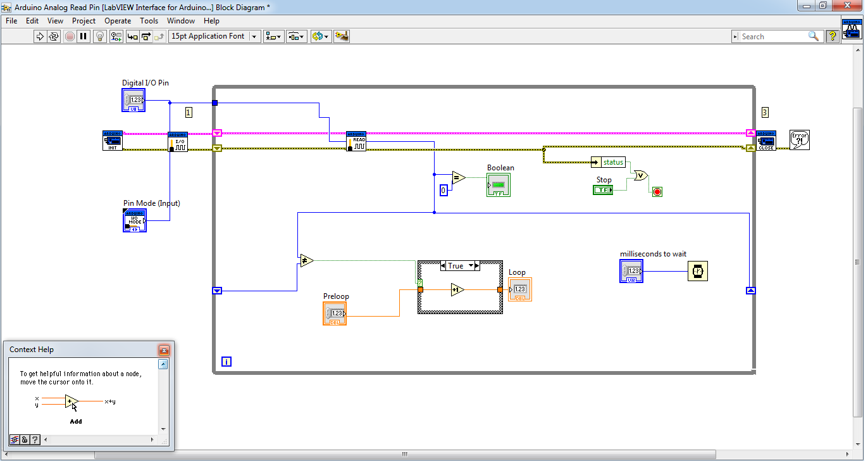This screenshot has width=868, height=461.
Task: Toggle Show Optional Terminals in Context Help
Action: click(x=14, y=439)
